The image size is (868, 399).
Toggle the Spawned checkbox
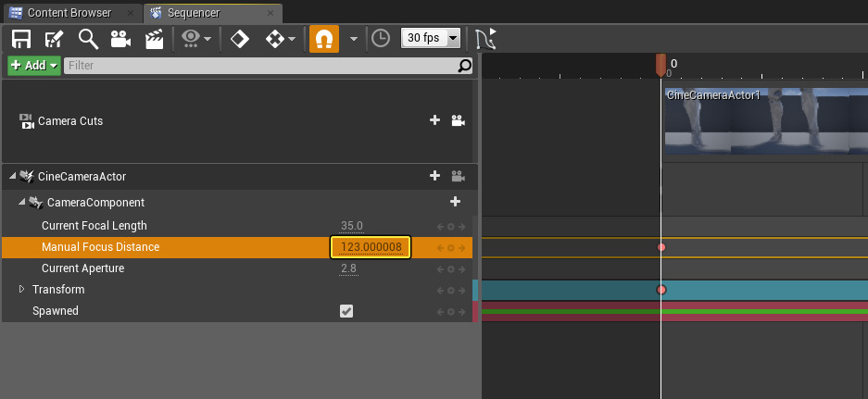coord(346,311)
